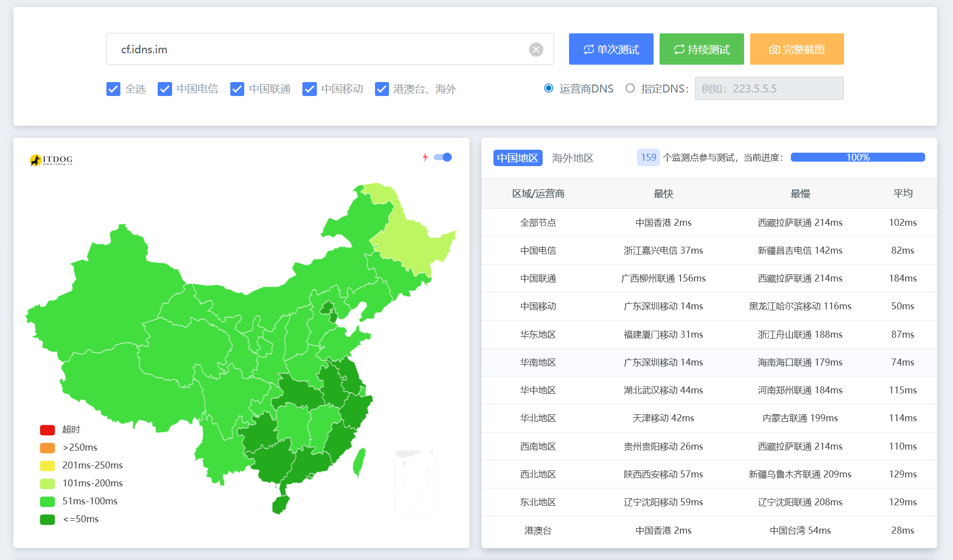
Task: Switch to the 中国地区 tab
Action: (517, 158)
